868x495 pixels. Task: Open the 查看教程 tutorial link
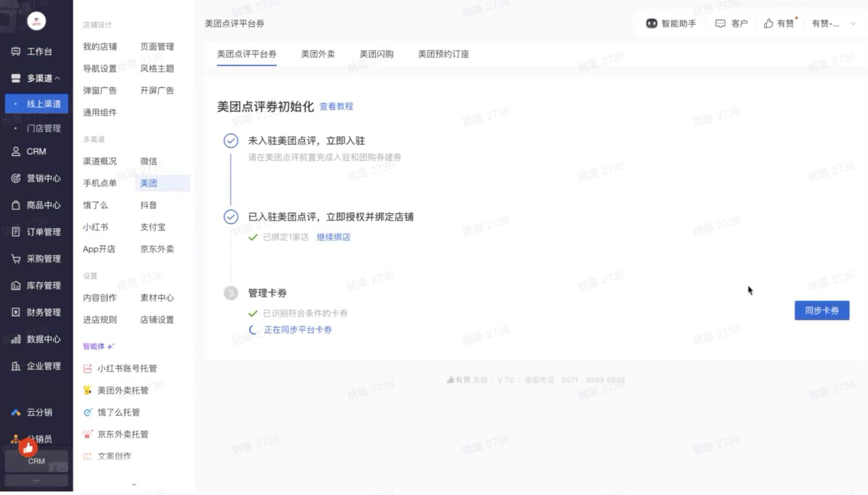336,107
